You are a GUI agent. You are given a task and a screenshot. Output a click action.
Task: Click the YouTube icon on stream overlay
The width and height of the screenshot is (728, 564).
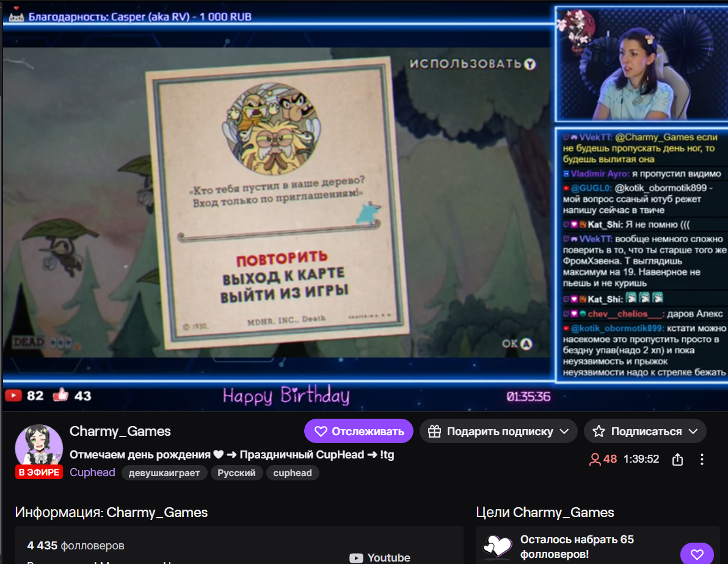click(x=13, y=396)
